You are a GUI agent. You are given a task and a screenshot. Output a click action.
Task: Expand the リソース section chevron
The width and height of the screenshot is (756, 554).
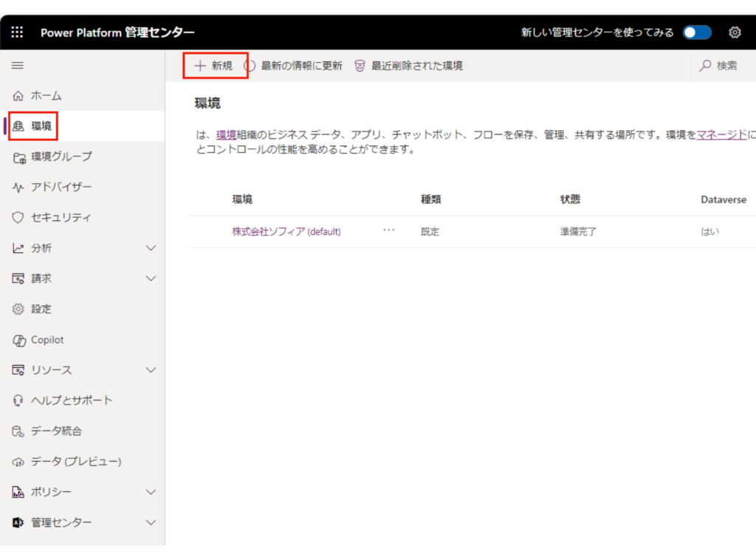click(x=151, y=370)
